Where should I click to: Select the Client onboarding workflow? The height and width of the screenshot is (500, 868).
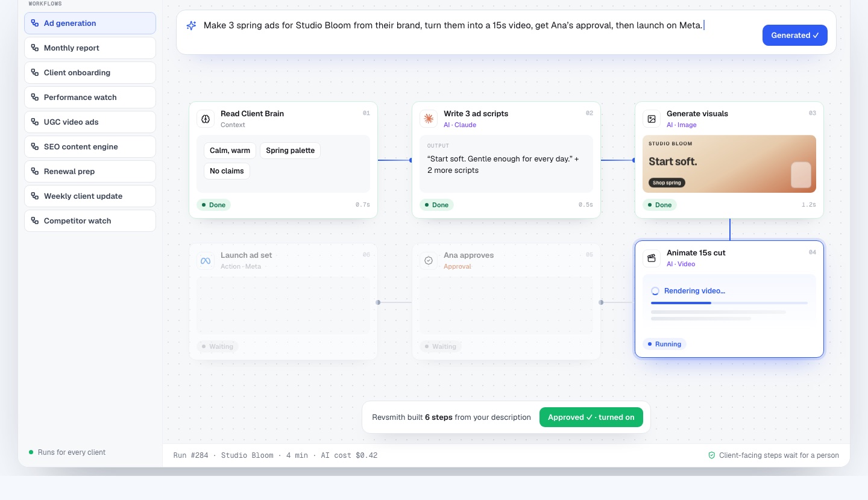(90, 72)
